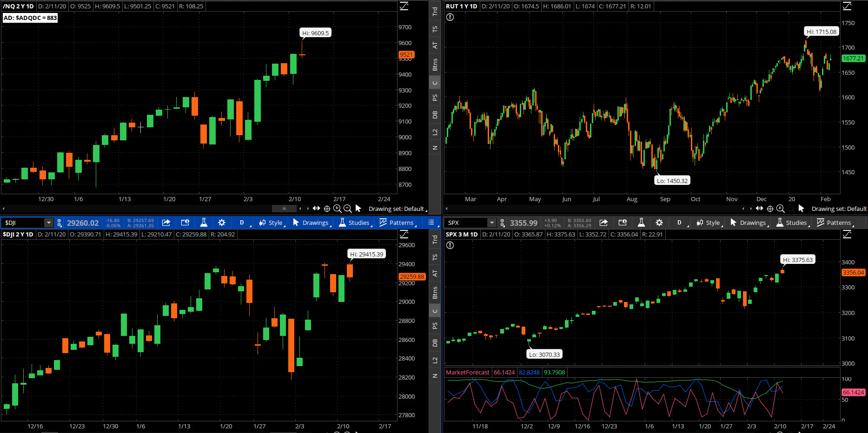Open Btns side tab beside /NQ chart

pos(435,65)
